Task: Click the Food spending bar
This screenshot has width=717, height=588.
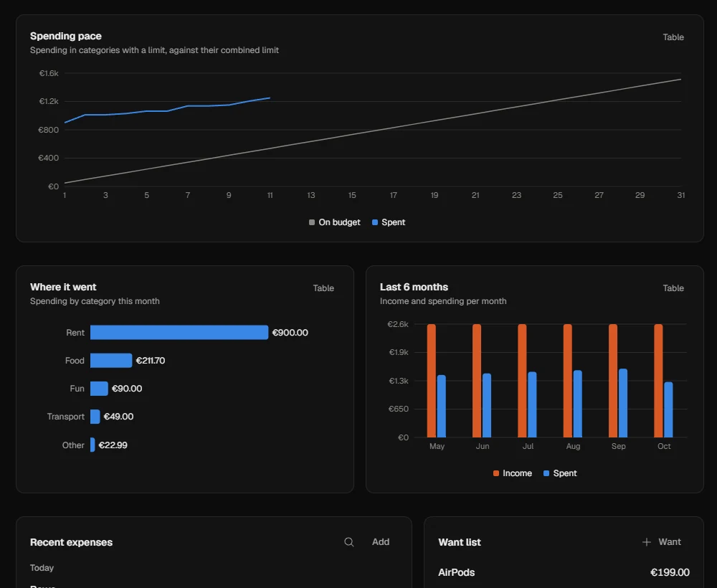Action: (111, 360)
